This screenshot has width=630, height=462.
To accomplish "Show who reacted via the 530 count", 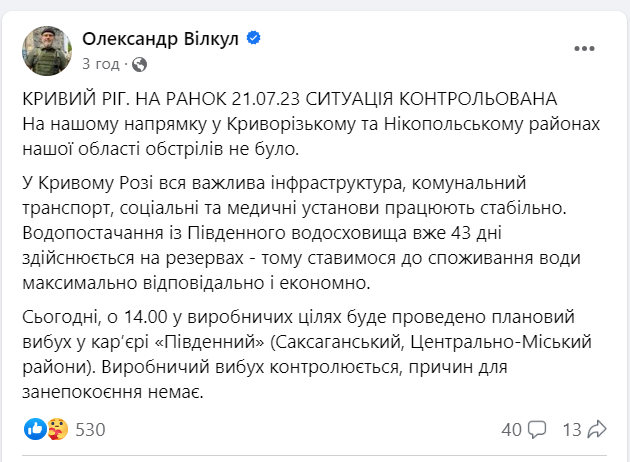I will pos(90,430).
